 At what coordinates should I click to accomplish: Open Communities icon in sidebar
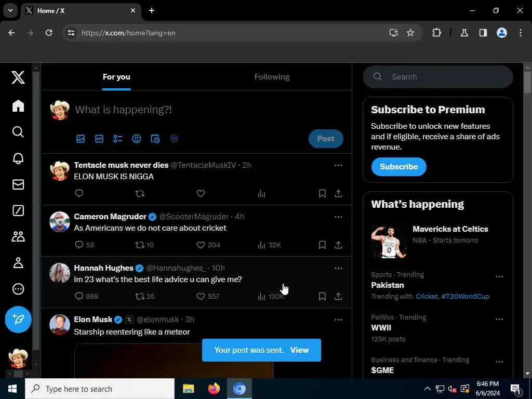point(18,236)
